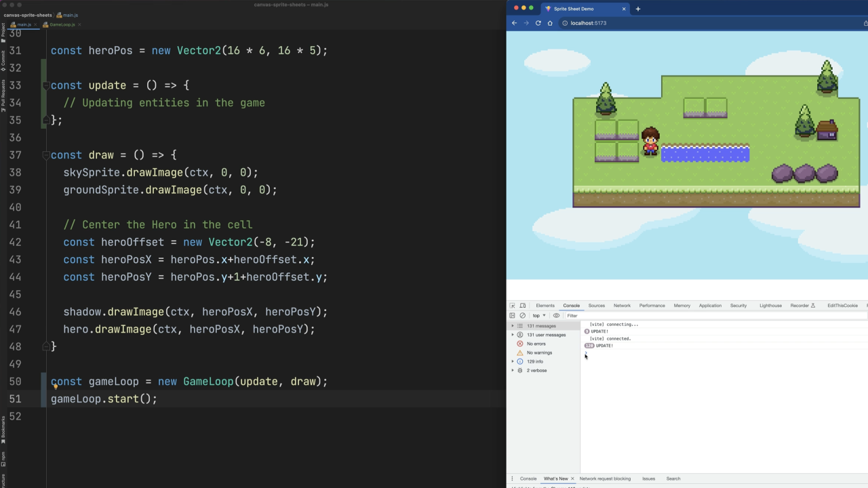Click the canvas-sprite-sheets breadcrumb

click(28, 15)
